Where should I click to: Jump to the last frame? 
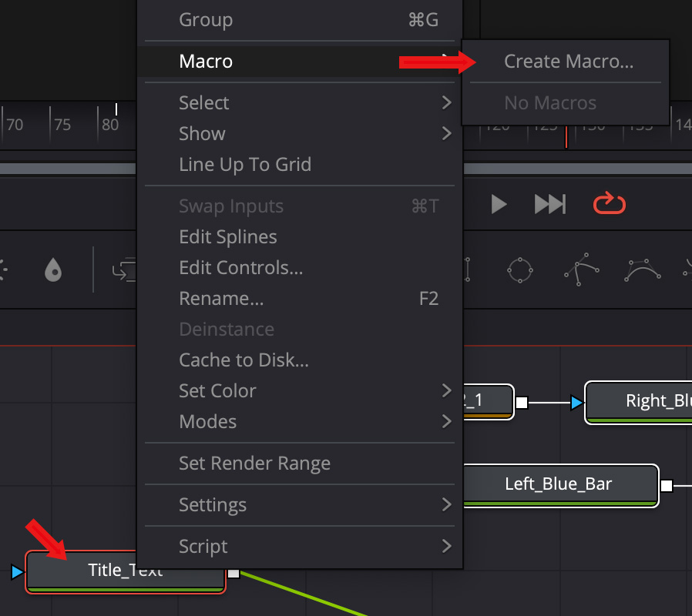(550, 204)
